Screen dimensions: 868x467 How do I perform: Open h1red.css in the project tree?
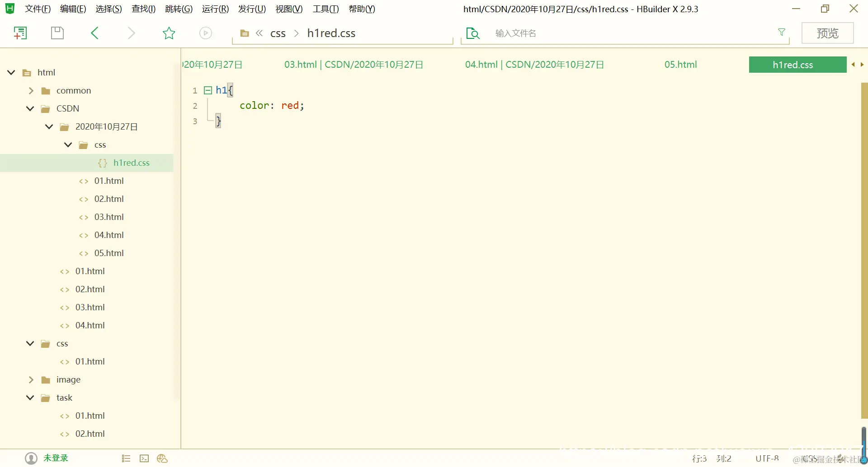131,163
